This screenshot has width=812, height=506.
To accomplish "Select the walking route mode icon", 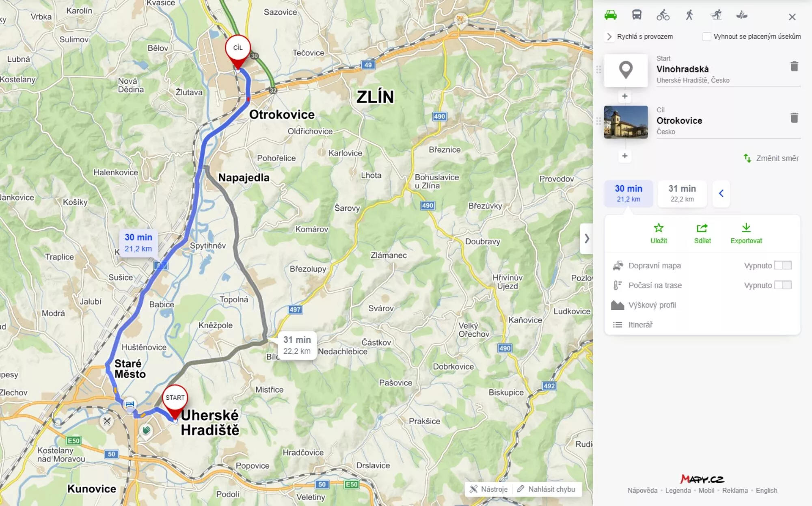I will point(689,15).
